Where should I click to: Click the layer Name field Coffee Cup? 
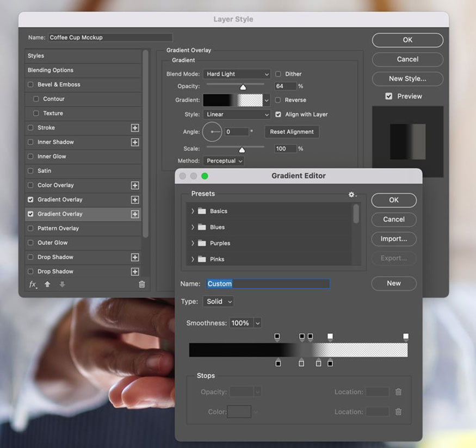coord(110,38)
